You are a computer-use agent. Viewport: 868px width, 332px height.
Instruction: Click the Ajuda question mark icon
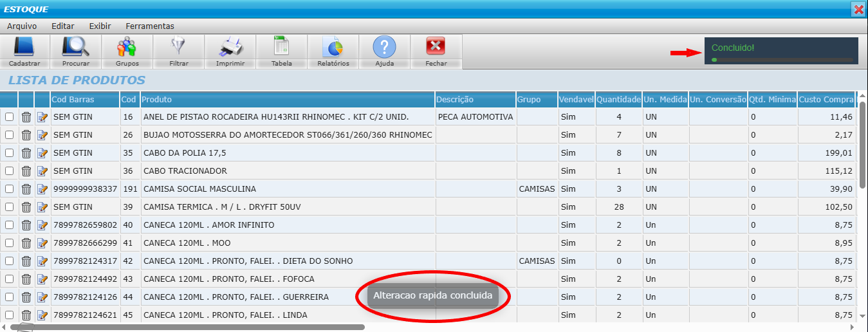click(x=384, y=47)
